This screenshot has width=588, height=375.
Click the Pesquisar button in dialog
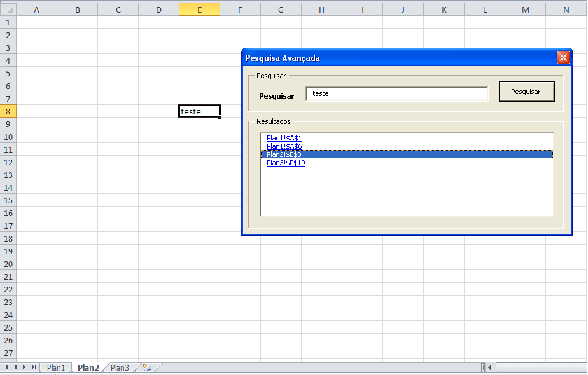point(526,92)
